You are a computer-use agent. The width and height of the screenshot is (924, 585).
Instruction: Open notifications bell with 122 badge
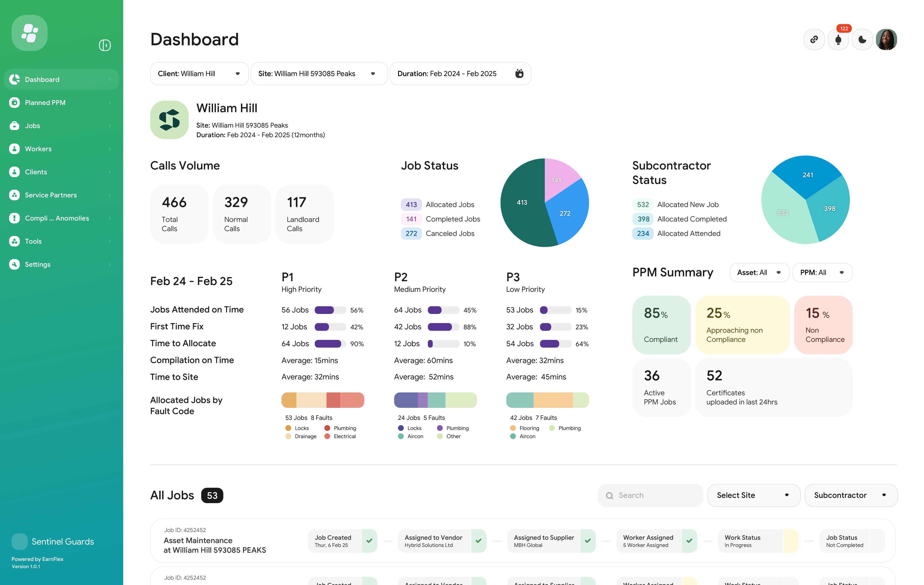[838, 39]
